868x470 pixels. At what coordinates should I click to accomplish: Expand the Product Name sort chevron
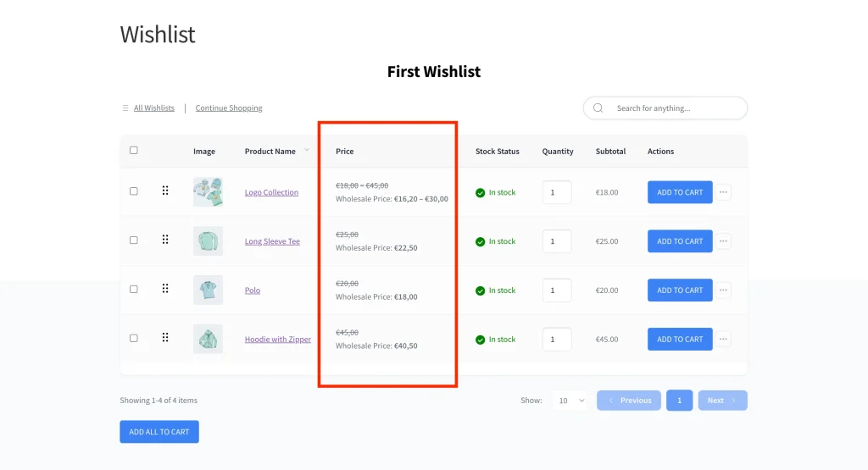[307, 151]
